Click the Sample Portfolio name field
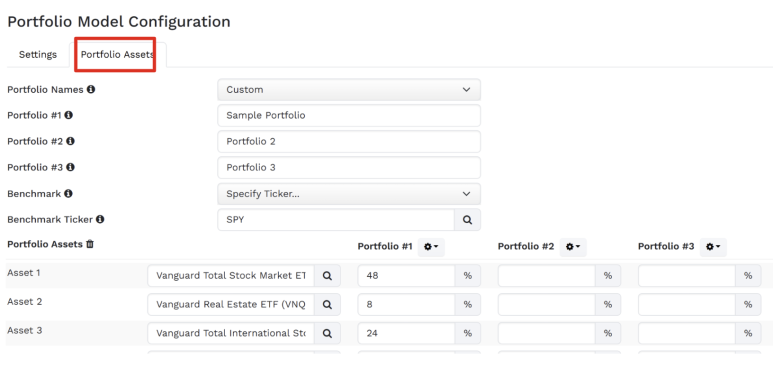 click(x=349, y=115)
